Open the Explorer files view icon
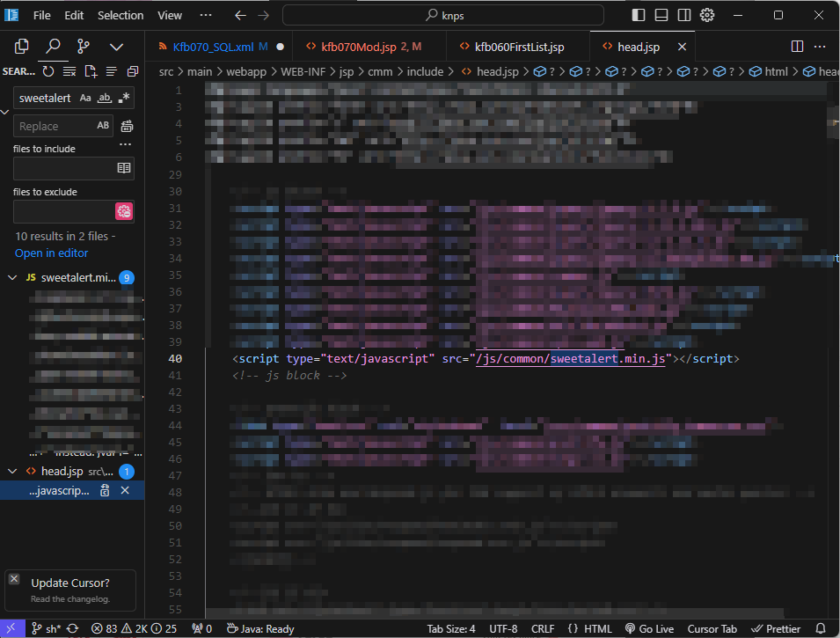 coord(21,47)
